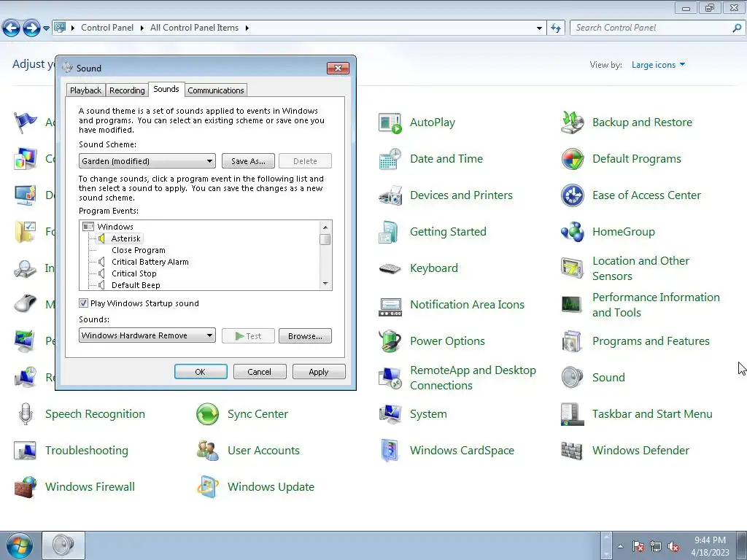Select the Sounds tab

coord(166,89)
